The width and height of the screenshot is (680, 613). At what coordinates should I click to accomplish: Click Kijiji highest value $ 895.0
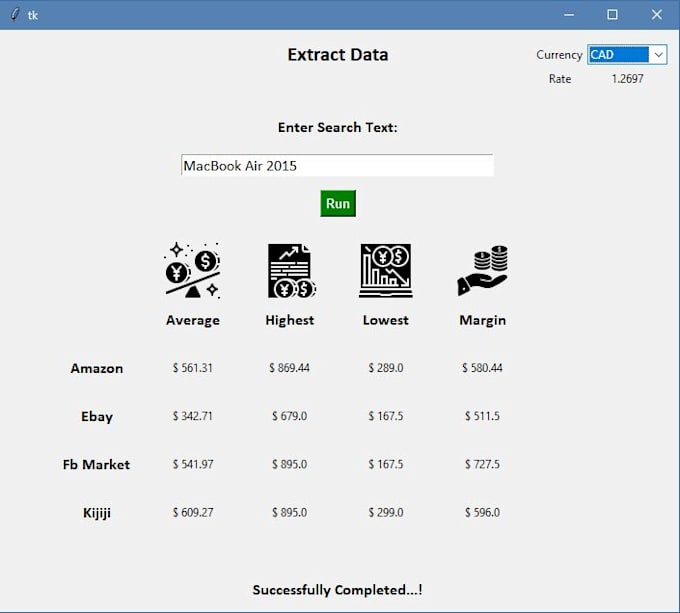289,512
